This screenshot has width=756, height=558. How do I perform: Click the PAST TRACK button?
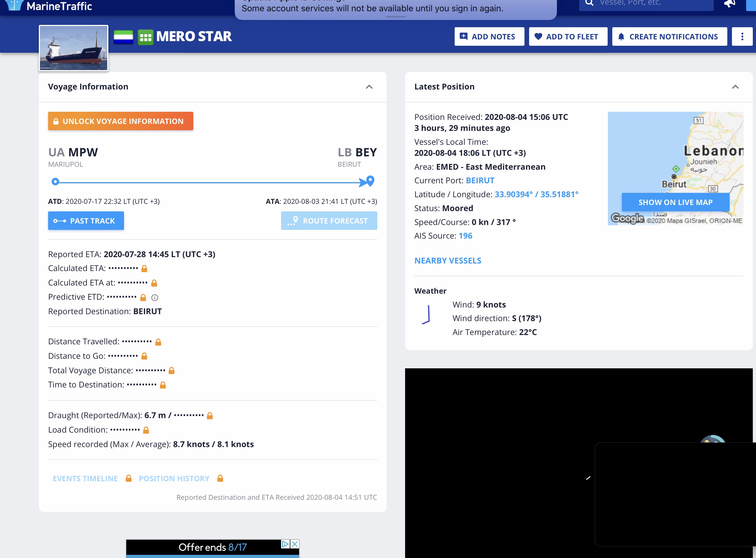(x=86, y=221)
